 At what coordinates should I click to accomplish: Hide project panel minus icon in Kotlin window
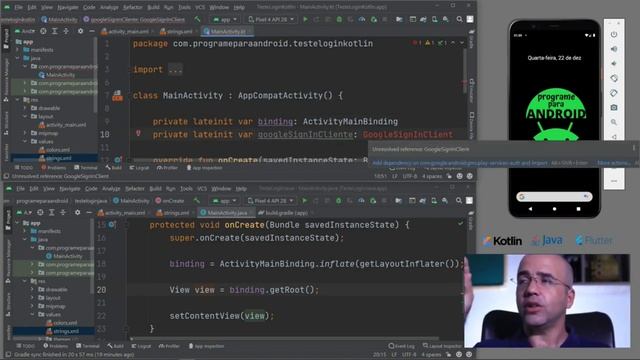(x=92, y=31)
